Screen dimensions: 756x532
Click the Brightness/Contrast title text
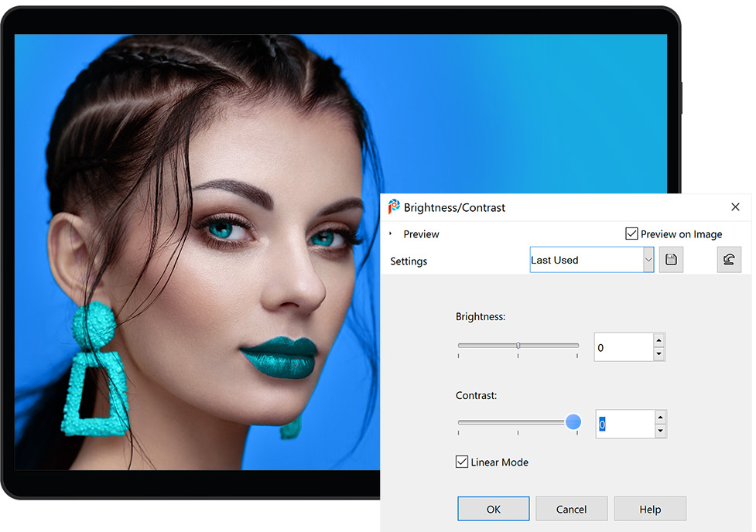(454, 207)
